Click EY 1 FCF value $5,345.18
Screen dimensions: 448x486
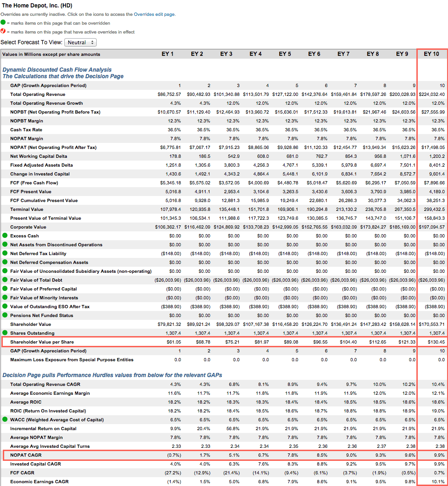pyautogui.click(x=170, y=183)
